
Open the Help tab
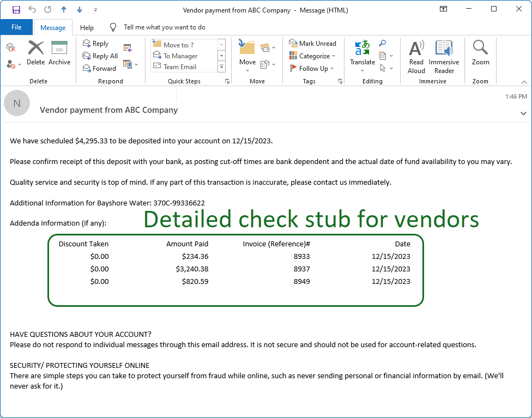[x=87, y=27]
